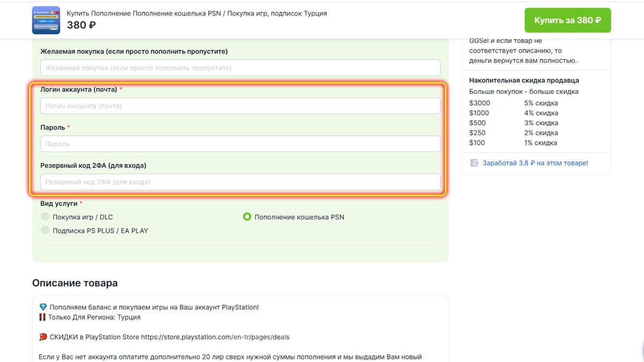Click the "Только Для Региона: Турция" line
Image resolution: width=644 pixels, height=362 pixels.
pos(94,317)
